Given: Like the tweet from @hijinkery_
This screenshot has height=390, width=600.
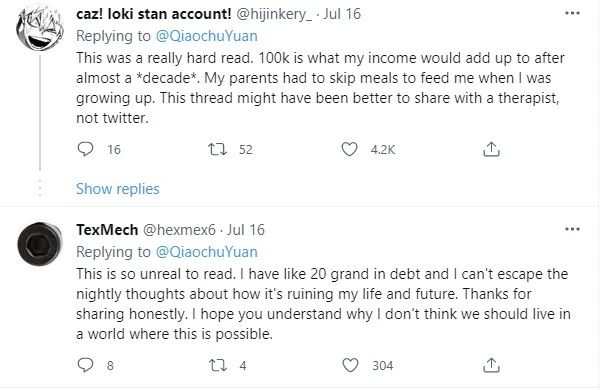Looking at the screenshot, I should pos(349,149).
